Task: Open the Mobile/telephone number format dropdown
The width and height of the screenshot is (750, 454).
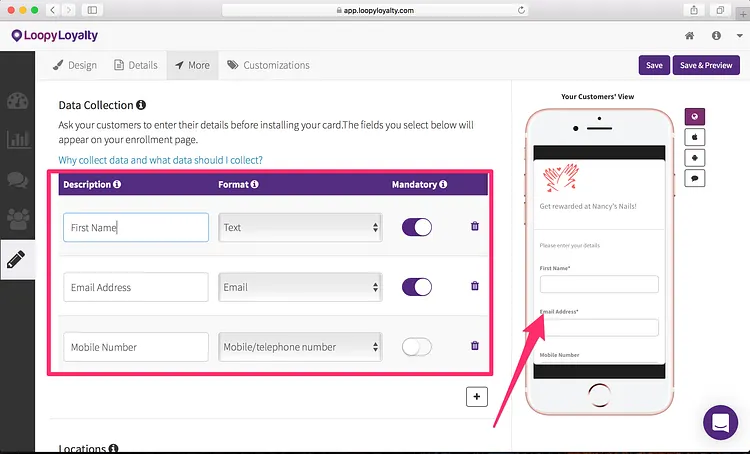Action: click(300, 347)
